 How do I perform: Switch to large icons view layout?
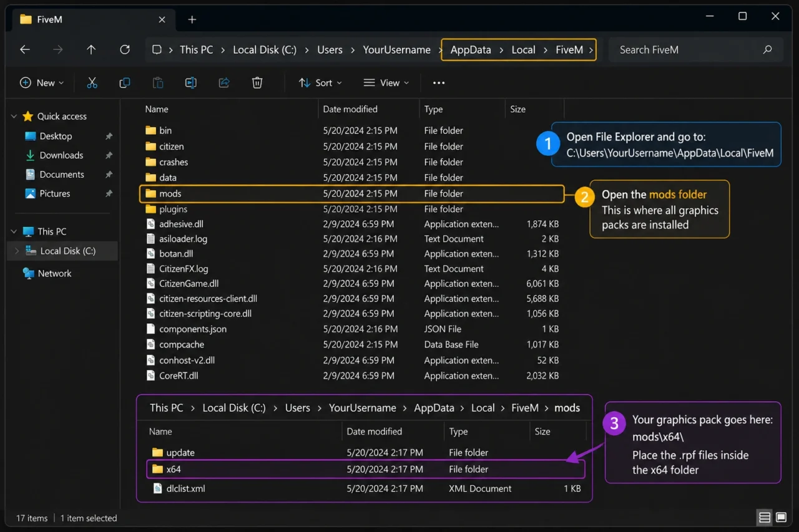pos(781,518)
